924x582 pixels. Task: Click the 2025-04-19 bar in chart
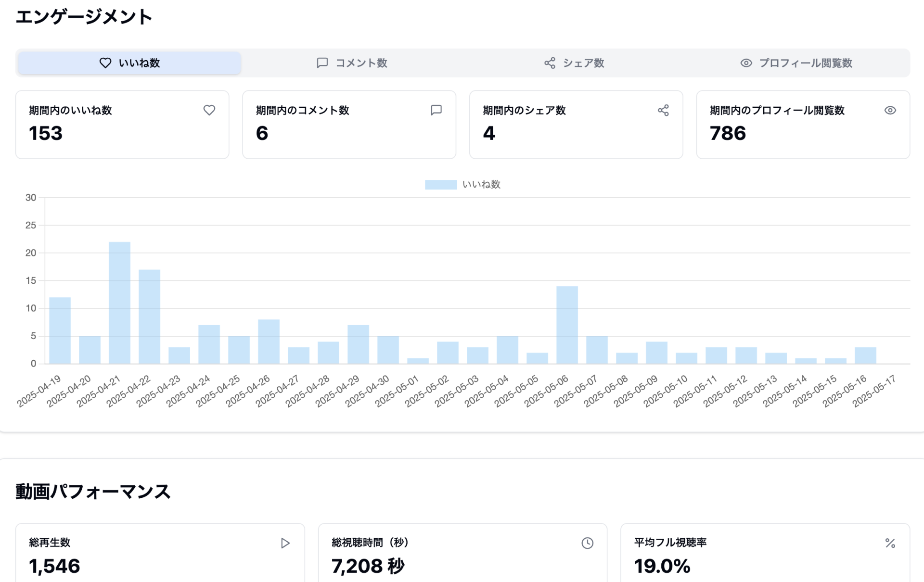click(x=60, y=330)
